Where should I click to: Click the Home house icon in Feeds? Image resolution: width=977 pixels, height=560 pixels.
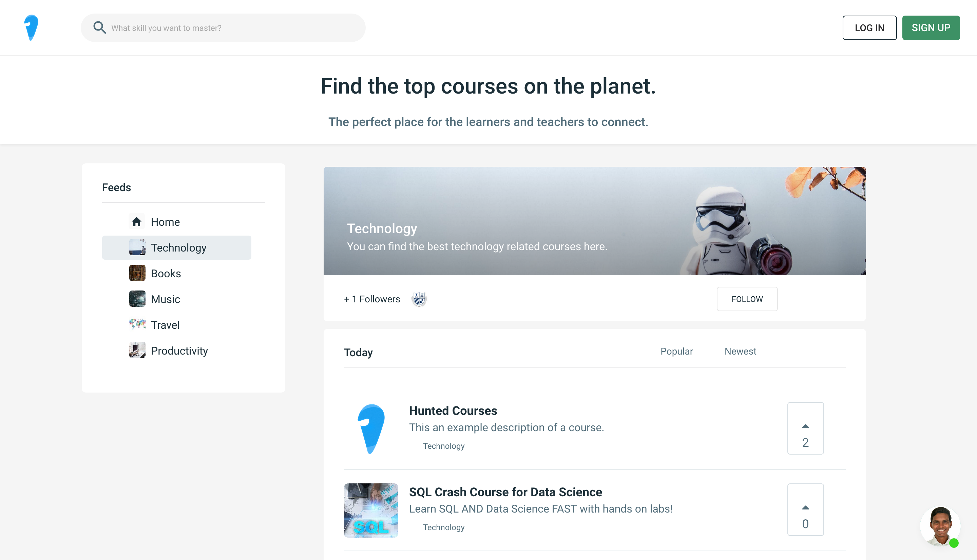click(137, 222)
